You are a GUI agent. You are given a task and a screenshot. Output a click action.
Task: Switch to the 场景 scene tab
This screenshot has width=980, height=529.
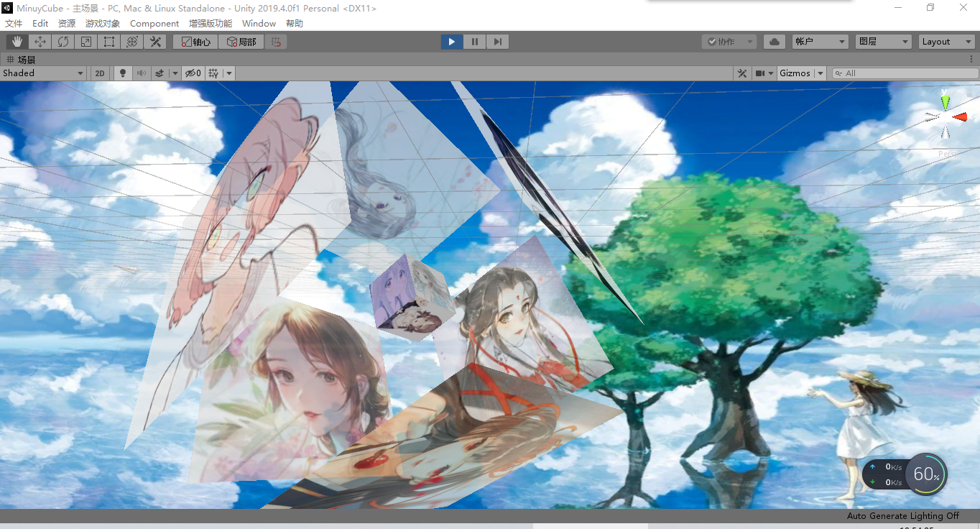point(25,59)
